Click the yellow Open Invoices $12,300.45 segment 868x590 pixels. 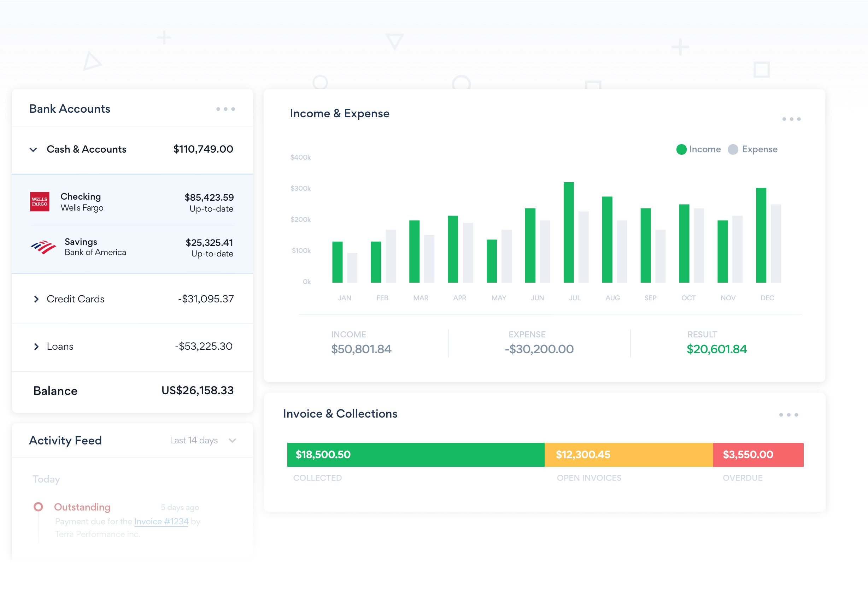pyautogui.click(x=629, y=454)
